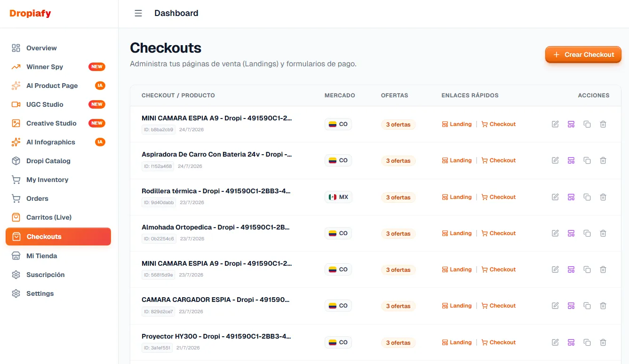Duplicate the Aspiradora De Carro checkout copy icon

(587, 160)
